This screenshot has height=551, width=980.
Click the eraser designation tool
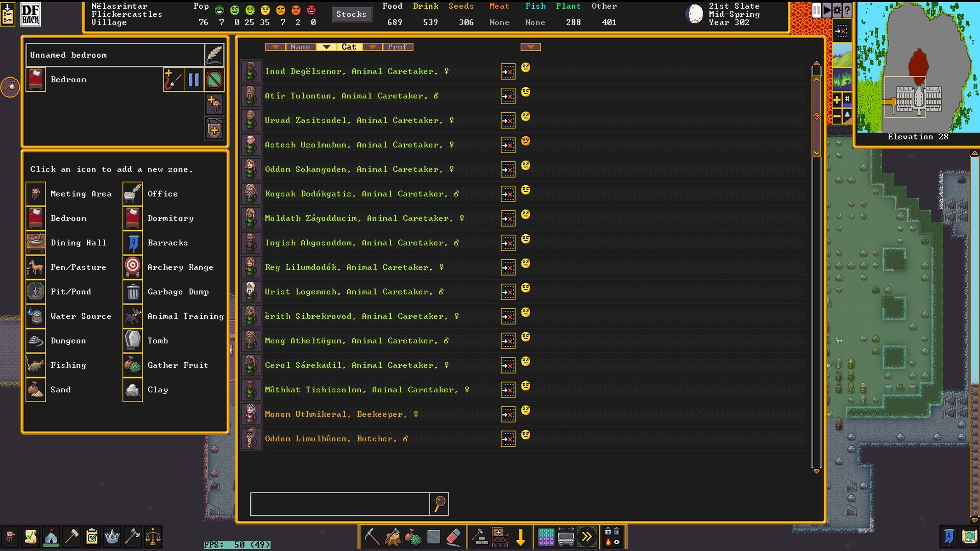[x=453, y=537]
